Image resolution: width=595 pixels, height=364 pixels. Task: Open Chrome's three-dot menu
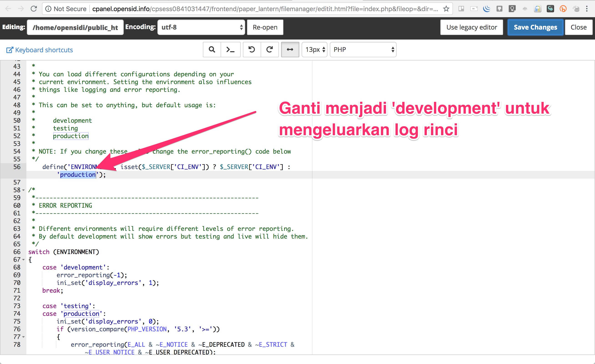click(x=587, y=8)
